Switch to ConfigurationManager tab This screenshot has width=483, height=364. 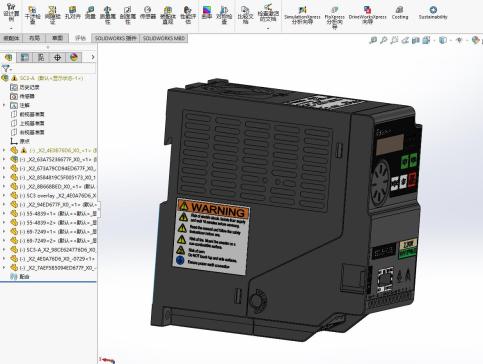point(41,57)
